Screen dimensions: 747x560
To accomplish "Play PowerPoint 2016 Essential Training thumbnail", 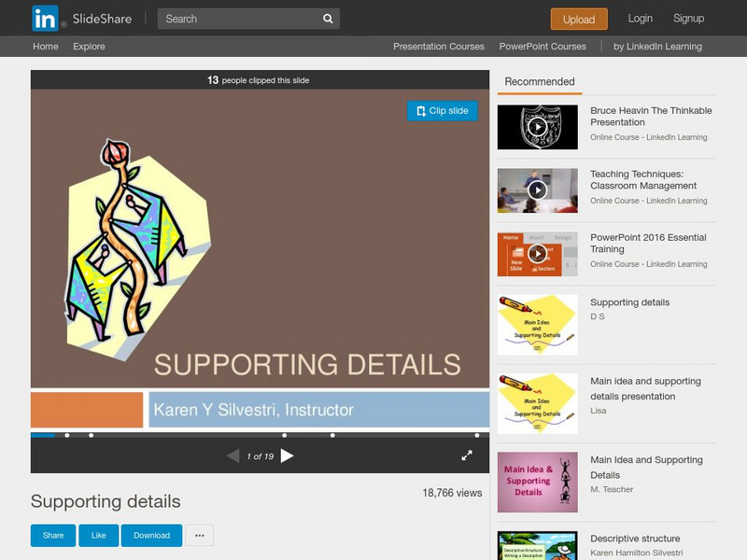I will click(538, 254).
